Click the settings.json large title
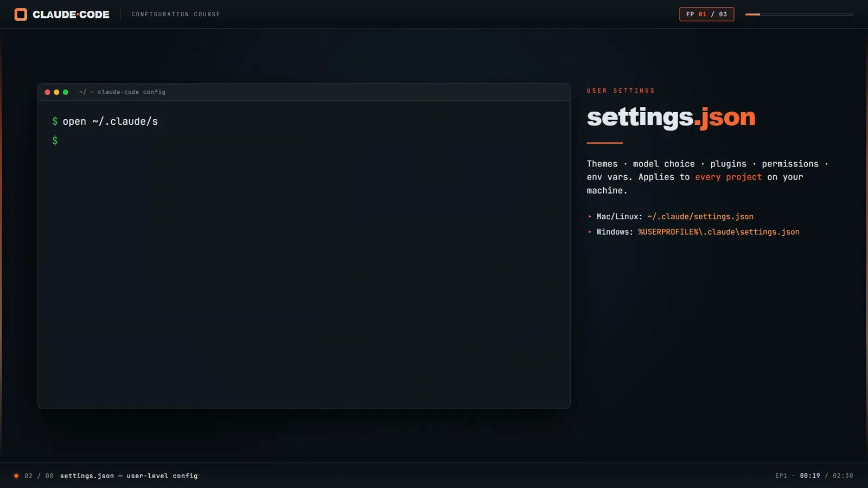This screenshot has width=868, height=488. click(x=671, y=117)
